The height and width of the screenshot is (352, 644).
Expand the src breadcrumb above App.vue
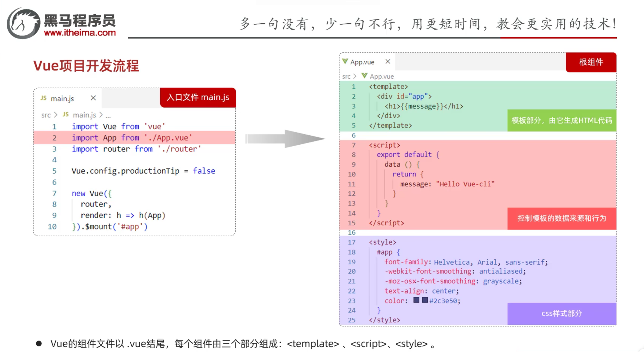[346, 76]
